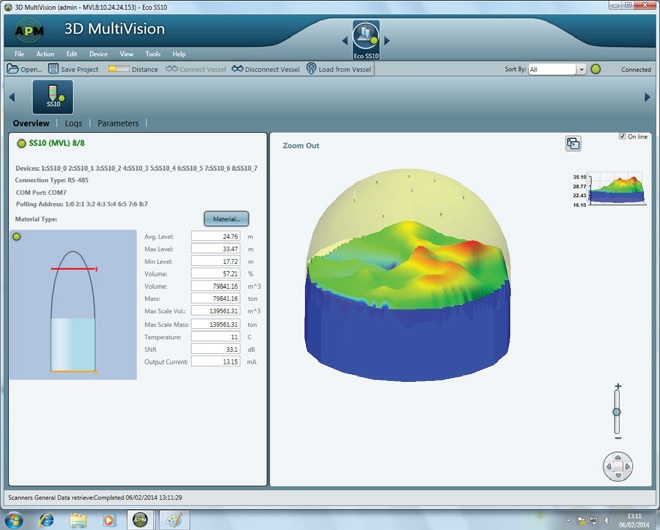
Task: Click the zoom plus sign
Action: coord(617,386)
